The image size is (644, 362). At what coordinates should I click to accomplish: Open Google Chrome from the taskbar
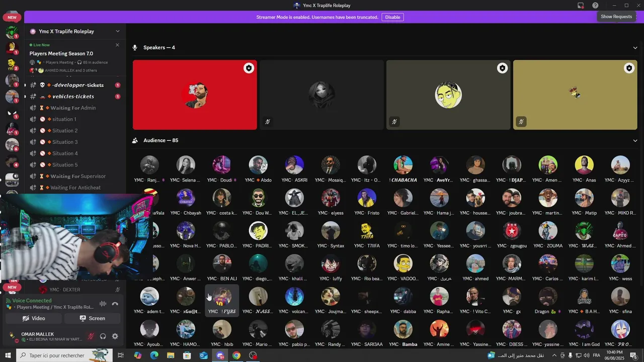tap(236, 355)
